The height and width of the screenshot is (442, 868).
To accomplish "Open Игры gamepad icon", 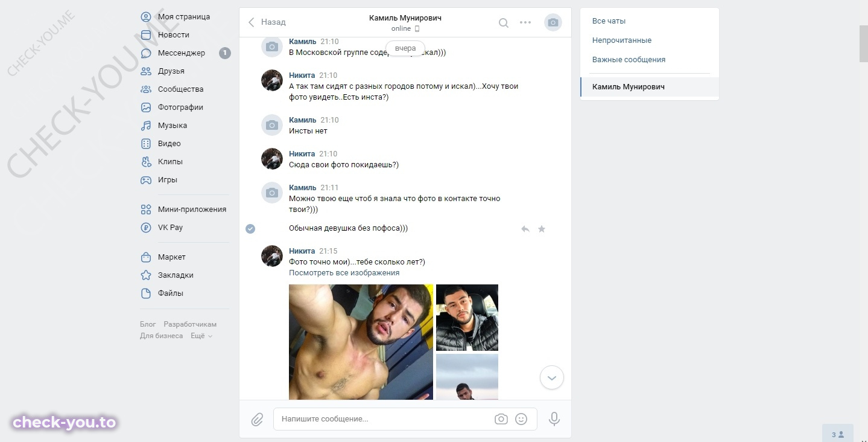I will click(146, 180).
